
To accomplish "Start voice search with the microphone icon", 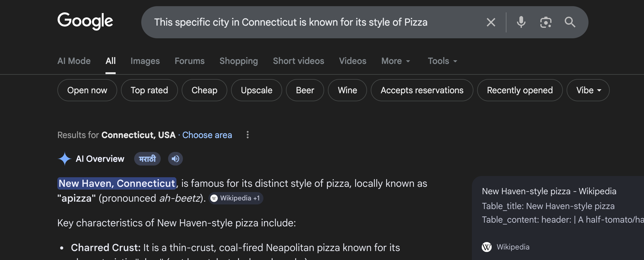I will pos(521,22).
